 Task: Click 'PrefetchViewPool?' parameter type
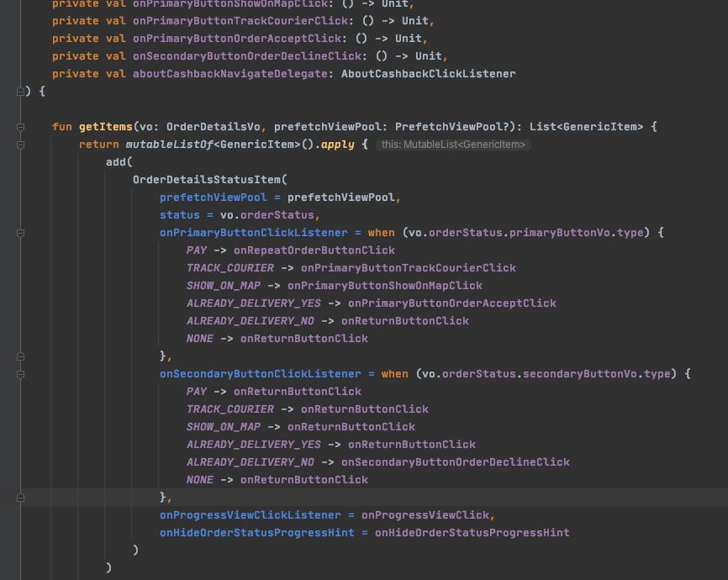click(452, 127)
